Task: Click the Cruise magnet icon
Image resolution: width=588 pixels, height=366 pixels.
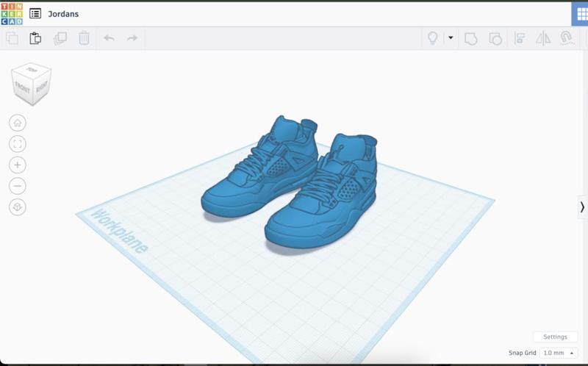Action: (566, 38)
